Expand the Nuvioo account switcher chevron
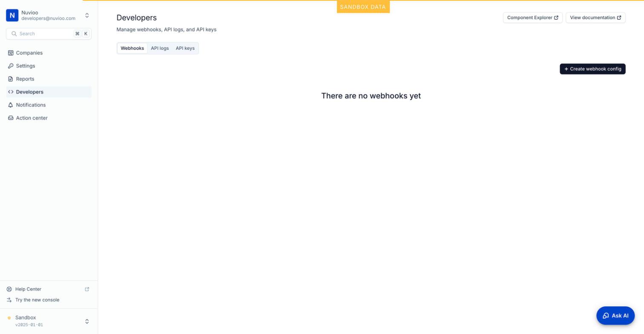Screen dimensions: 644x334 pyautogui.click(x=87, y=16)
